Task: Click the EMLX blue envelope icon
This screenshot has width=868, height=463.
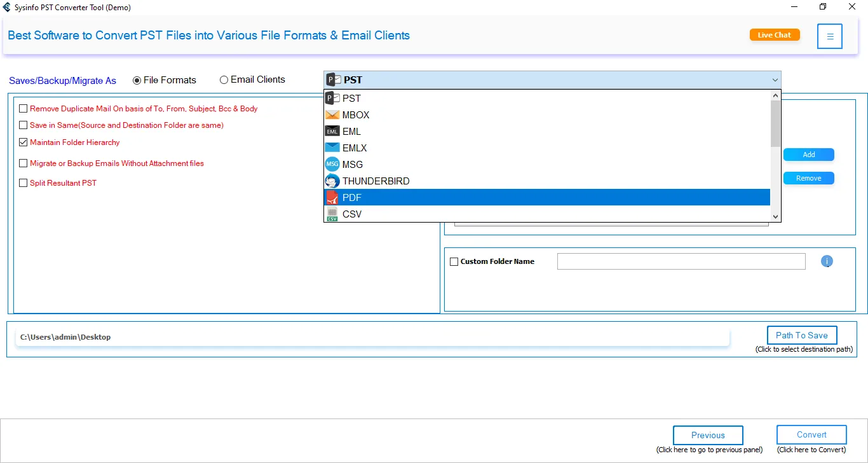Action: [x=332, y=148]
